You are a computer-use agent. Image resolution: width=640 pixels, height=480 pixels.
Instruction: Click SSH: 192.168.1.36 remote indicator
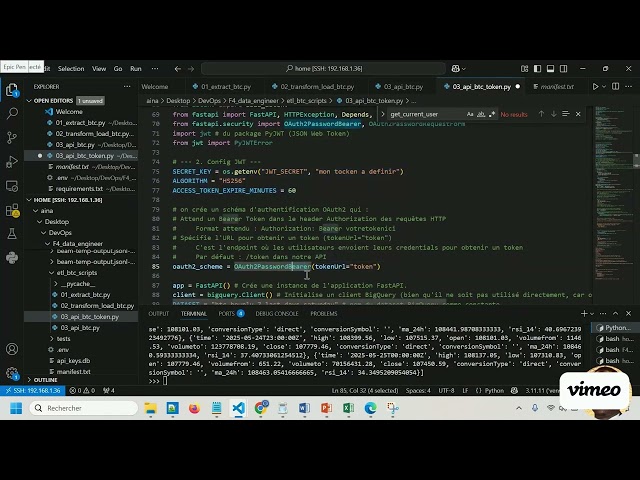coord(33,391)
